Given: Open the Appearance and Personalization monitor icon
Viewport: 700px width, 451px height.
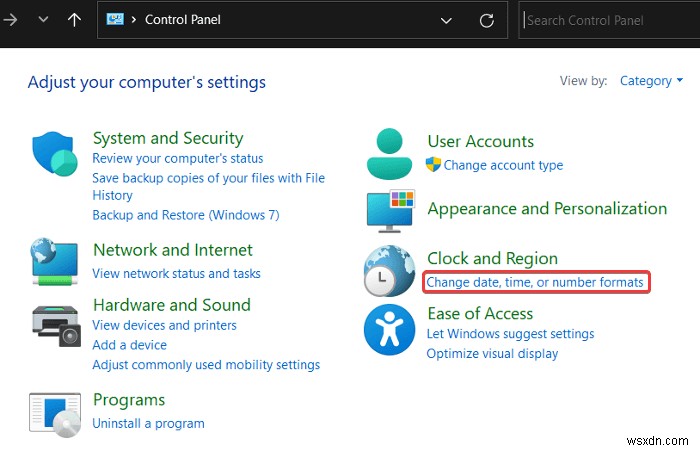Looking at the screenshot, I should [389, 212].
